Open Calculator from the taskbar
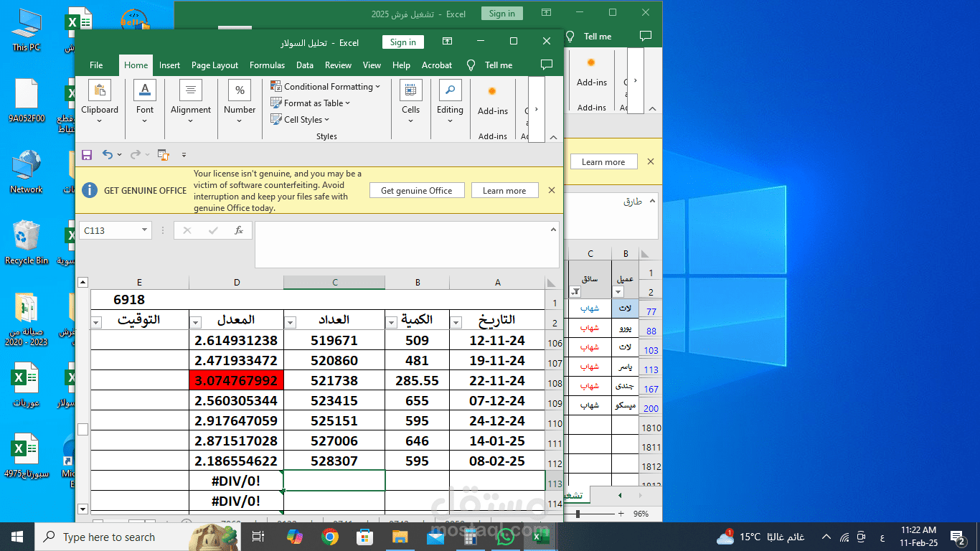The width and height of the screenshot is (980, 551). point(471,537)
